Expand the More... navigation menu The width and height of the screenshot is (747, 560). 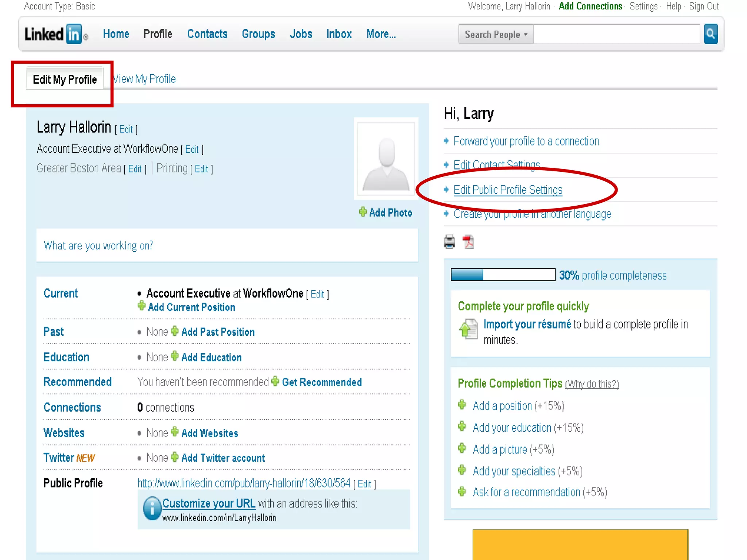[381, 34]
